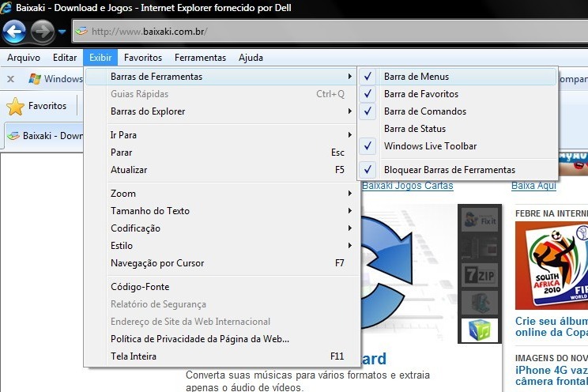Image resolution: width=588 pixels, height=392 pixels.
Task: Expand Tamanho do Texto submenu
Action: [221, 211]
